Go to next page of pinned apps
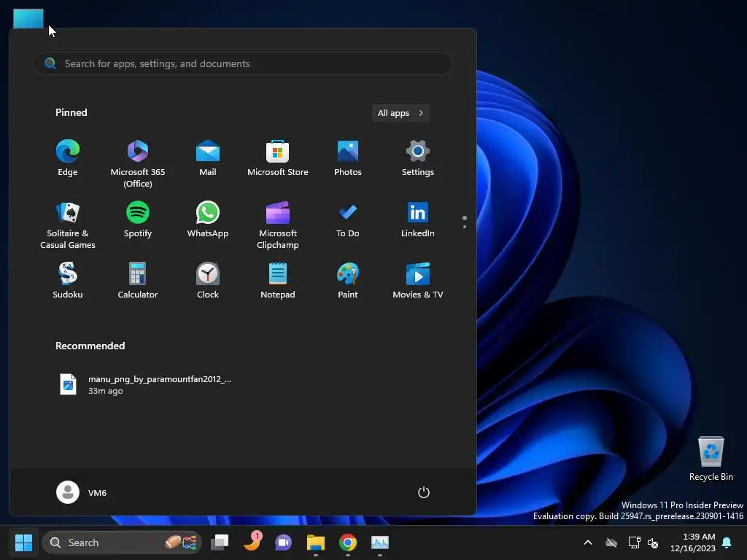 click(x=465, y=227)
